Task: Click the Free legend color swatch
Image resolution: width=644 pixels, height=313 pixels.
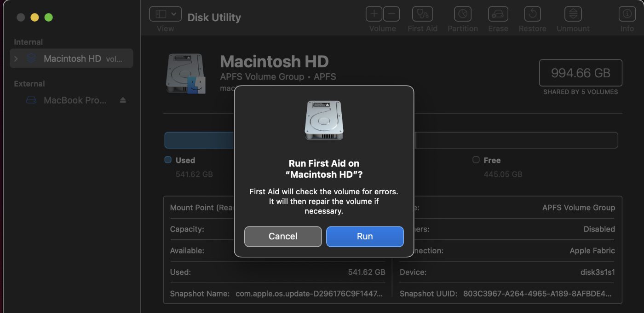Action: click(476, 160)
